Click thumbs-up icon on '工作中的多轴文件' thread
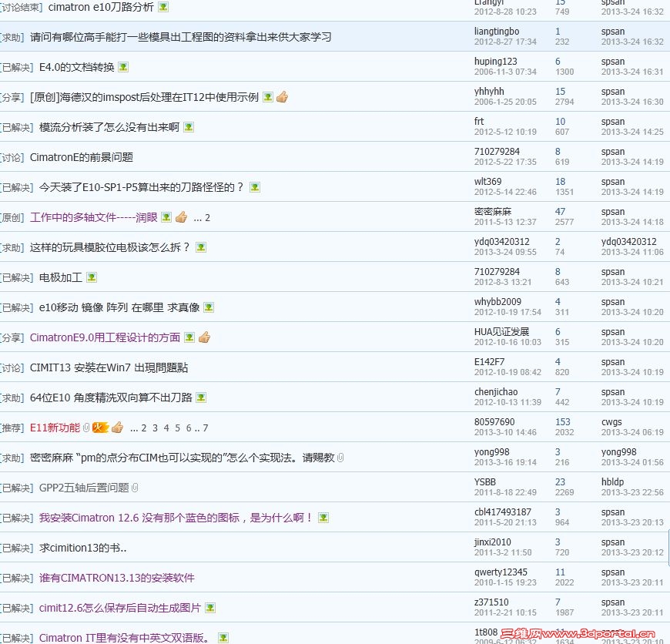This screenshot has width=670, height=644. (x=181, y=217)
